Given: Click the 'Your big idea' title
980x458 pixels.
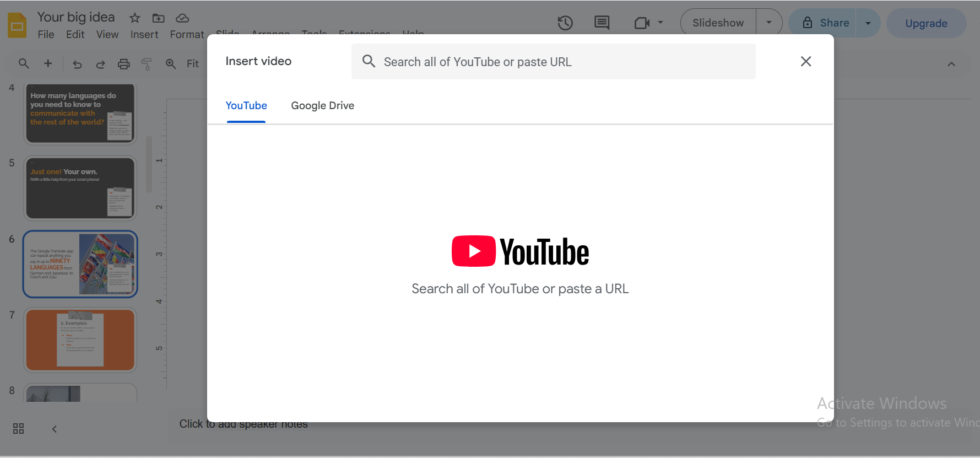Looking at the screenshot, I should [x=76, y=17].
